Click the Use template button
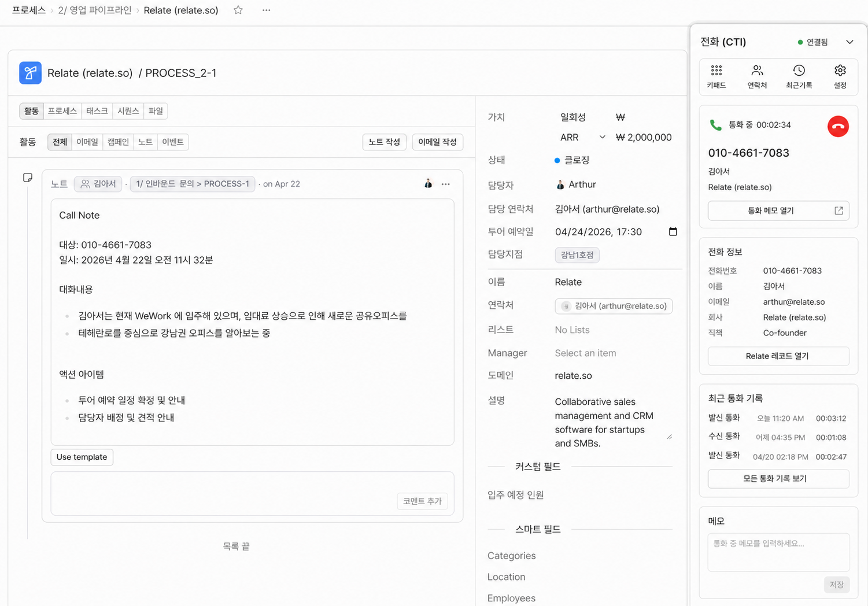This screenshot has width=868, height=606. 82,457
